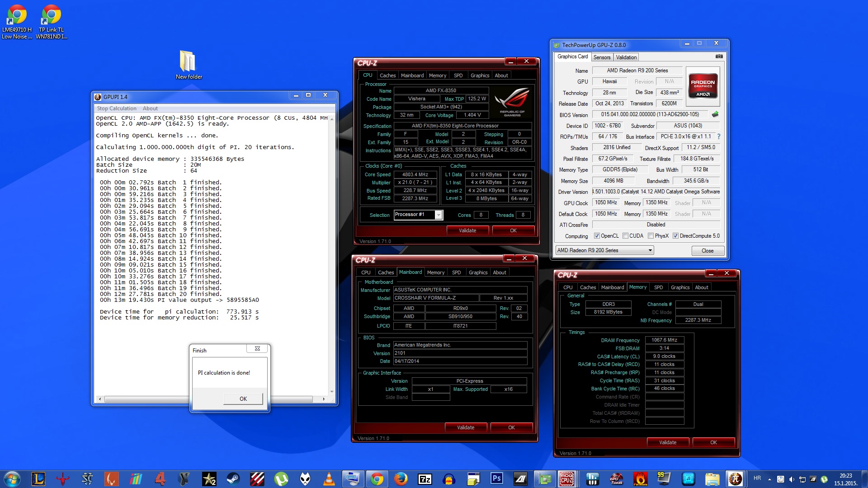The height and width of the screenshot is (488, 868).
Task: Open Audacity taskbar icon
Action: click(449, 479)
